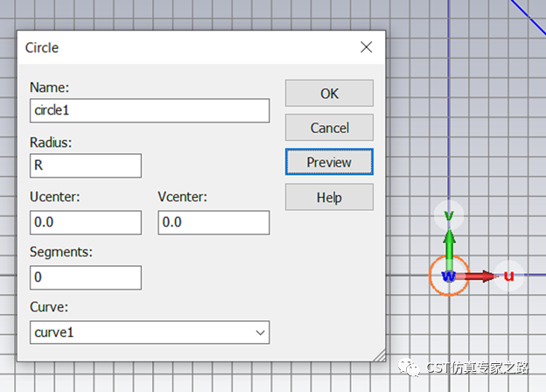This screenshot has width=546, height=392.
Task: Cancel the Circle dialog
Action: (329, 128)
